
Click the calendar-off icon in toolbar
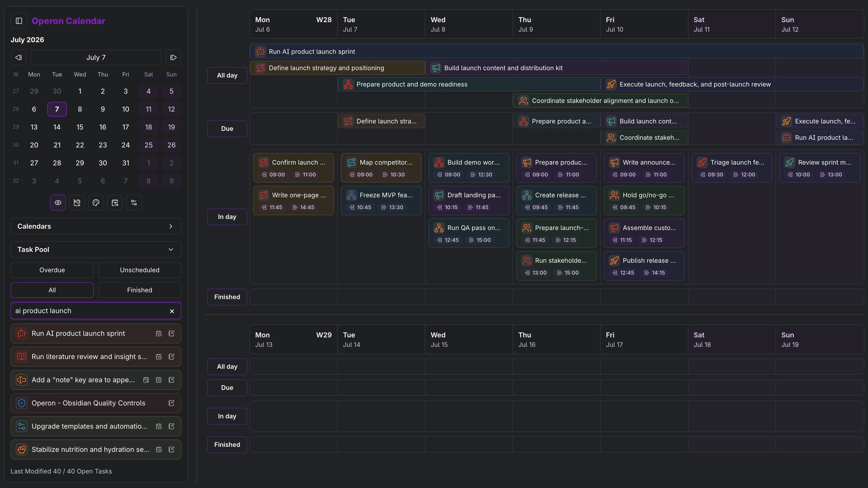77,203
